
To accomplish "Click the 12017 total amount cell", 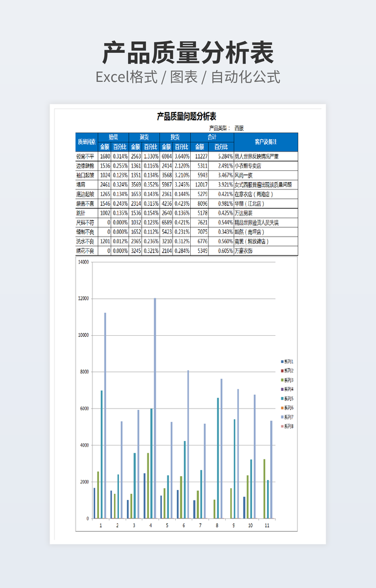I will [x=201, y=184].
